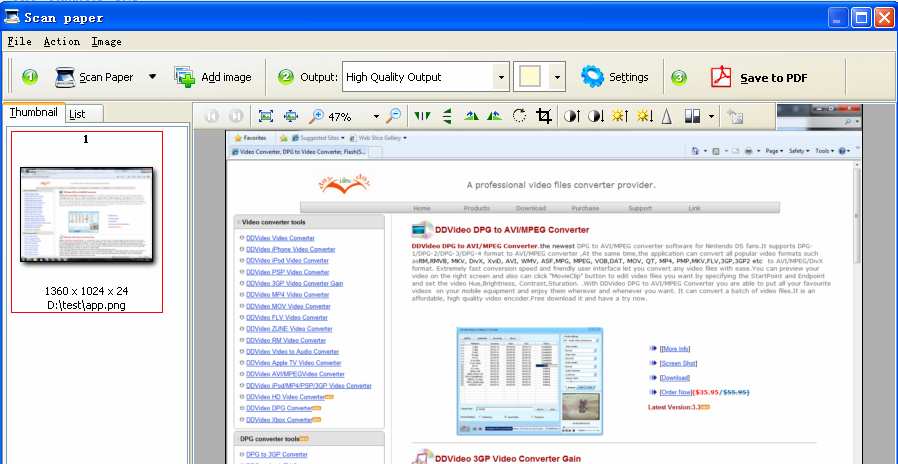Click Add image in the toolbar

(x=213, y=77)
